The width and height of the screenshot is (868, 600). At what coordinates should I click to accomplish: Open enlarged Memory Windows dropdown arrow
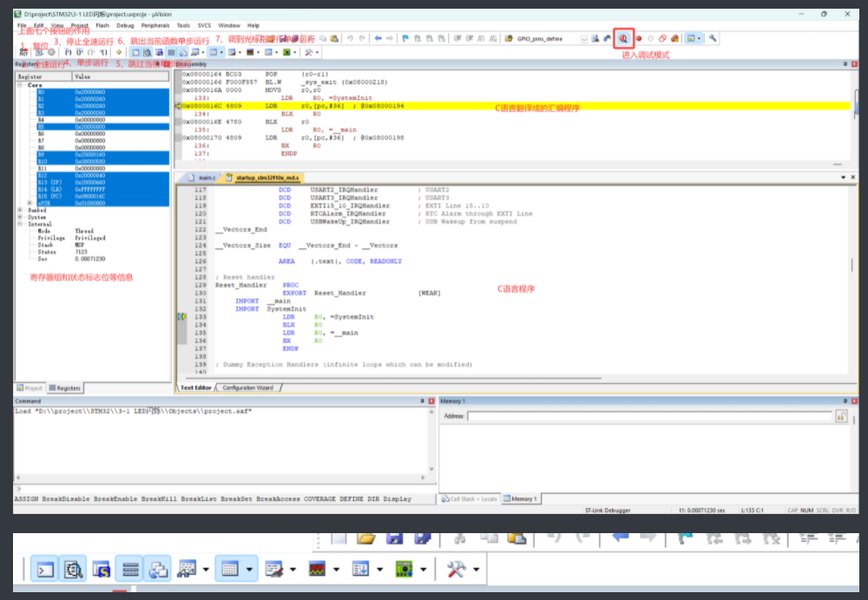[249, 569]
